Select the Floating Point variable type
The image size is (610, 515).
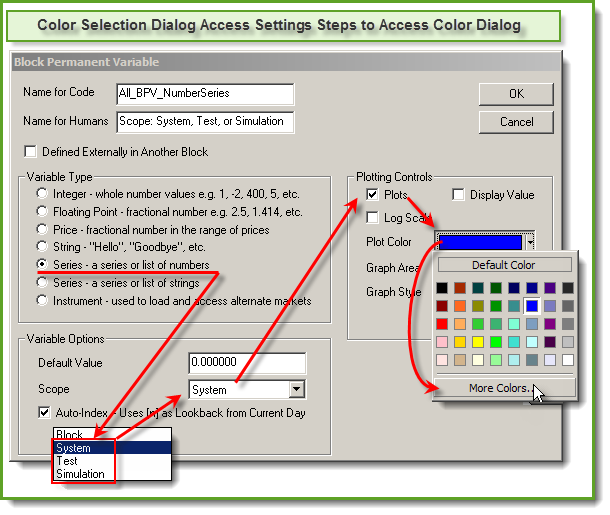(x=42, y=211)
